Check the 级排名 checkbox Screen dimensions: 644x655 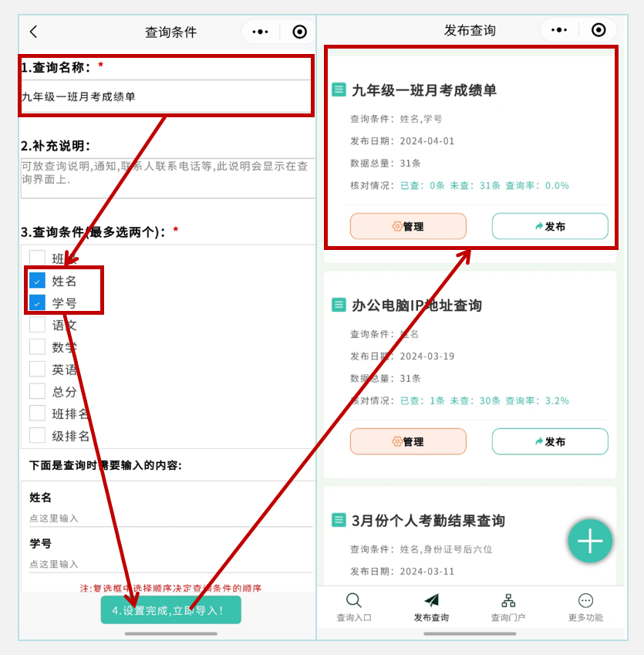[x=37, y=435]
